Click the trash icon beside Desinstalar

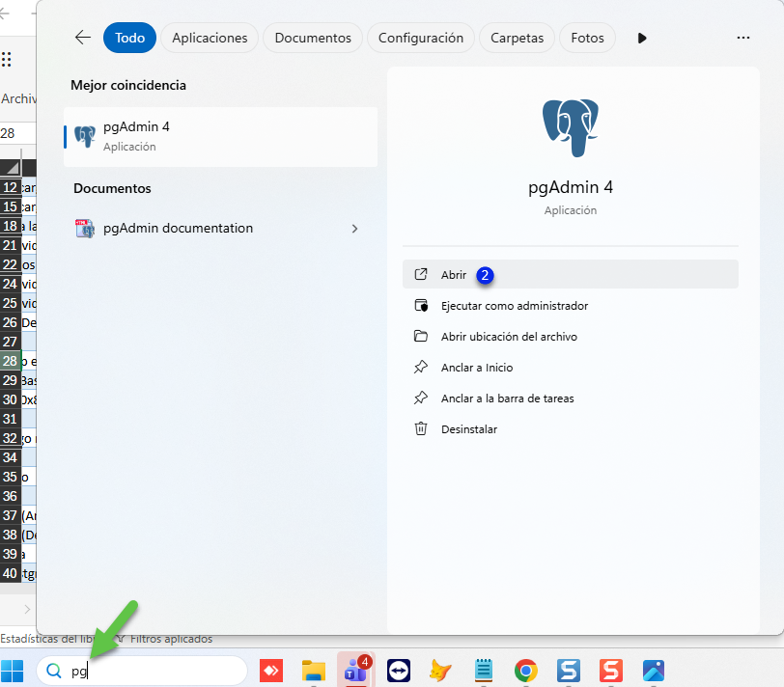[421, 428]
